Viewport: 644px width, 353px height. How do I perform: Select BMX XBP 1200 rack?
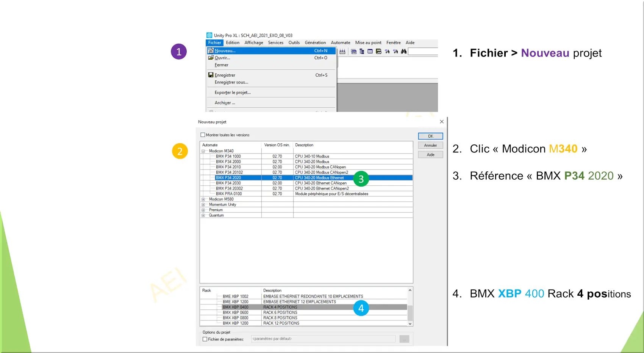[304, 323]
